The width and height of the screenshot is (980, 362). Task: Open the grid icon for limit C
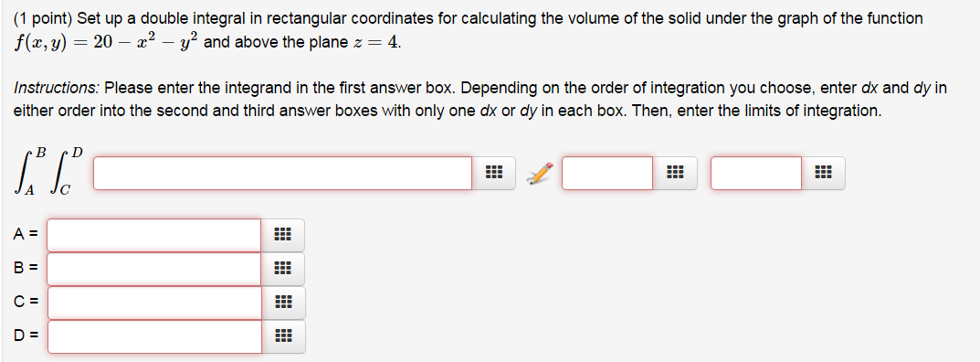point(282,303)
